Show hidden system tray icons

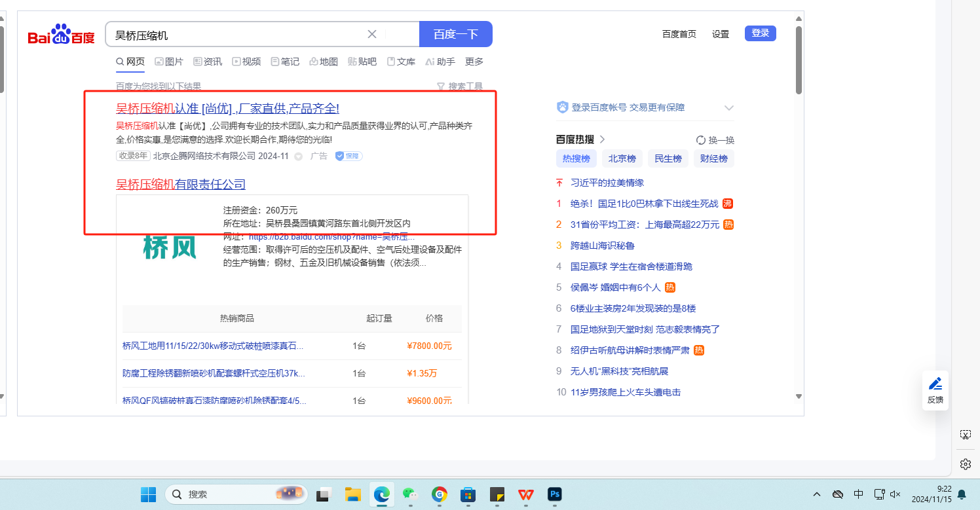817,494
